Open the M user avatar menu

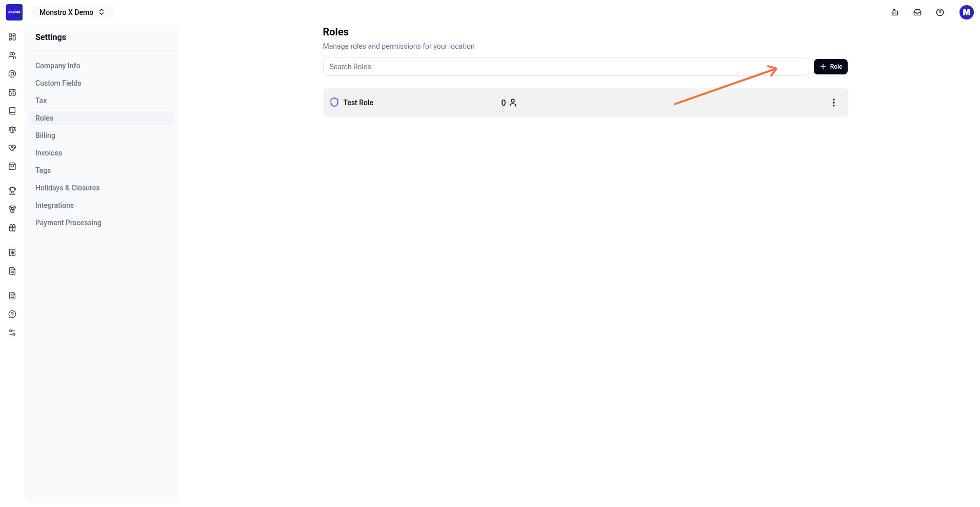coord(967,12)
